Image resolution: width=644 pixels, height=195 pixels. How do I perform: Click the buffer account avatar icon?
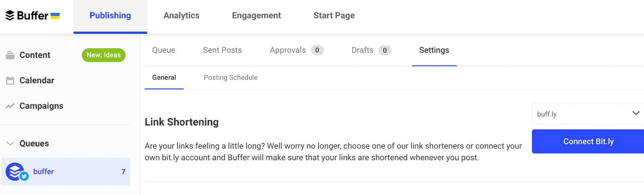[15, 171]
